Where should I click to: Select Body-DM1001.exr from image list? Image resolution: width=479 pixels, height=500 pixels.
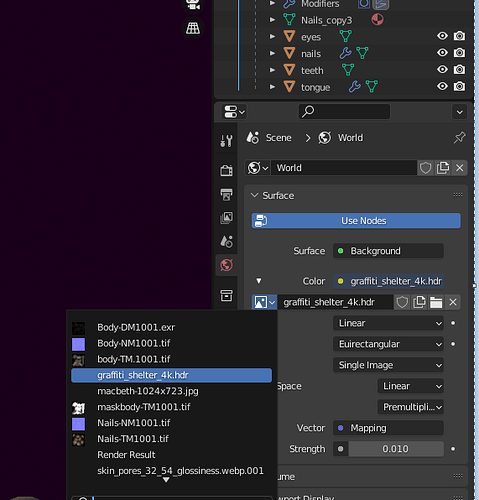(172, 327)
